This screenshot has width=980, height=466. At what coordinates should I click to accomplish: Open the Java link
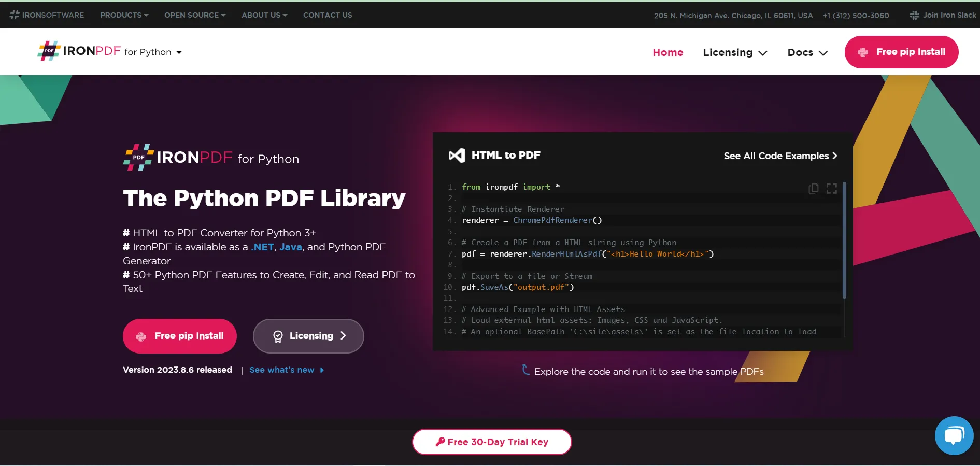tap(291, 247)
